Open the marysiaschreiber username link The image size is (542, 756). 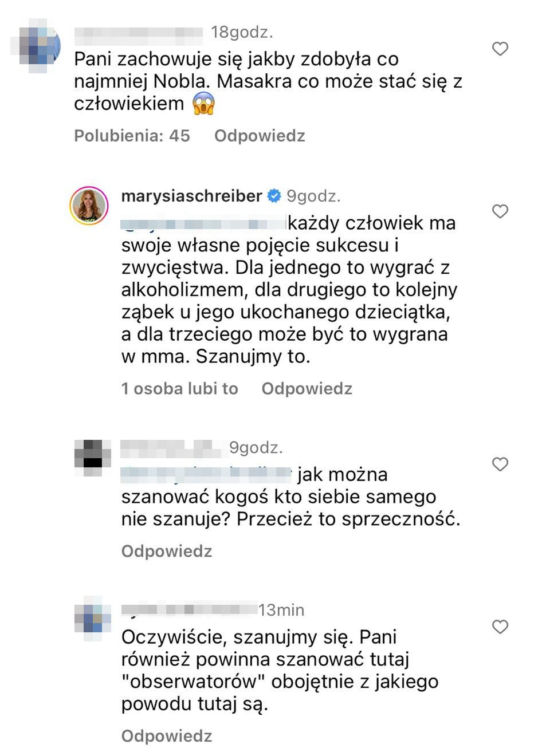pos(191,196)
